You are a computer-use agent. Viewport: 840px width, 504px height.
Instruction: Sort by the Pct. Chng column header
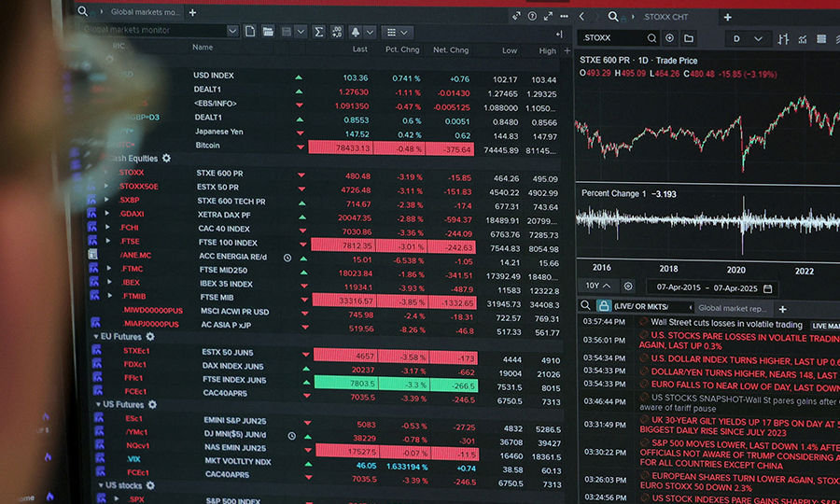point(402,49)
